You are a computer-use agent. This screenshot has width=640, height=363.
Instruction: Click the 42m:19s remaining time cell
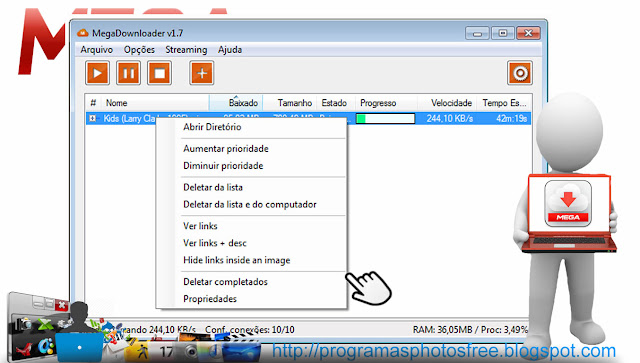pos(511,118)
